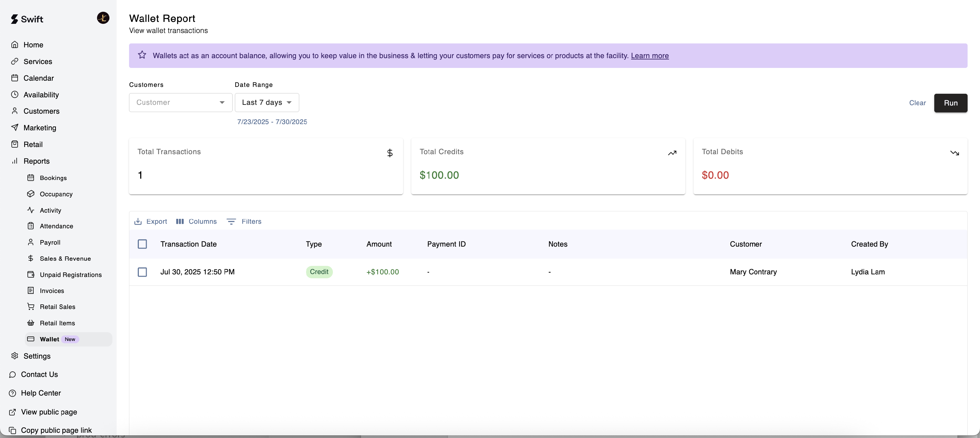Image resolution: width=980 pixels, height=438 pixels.
Task: Follow the Learn more link
Action: click(649, 56)
